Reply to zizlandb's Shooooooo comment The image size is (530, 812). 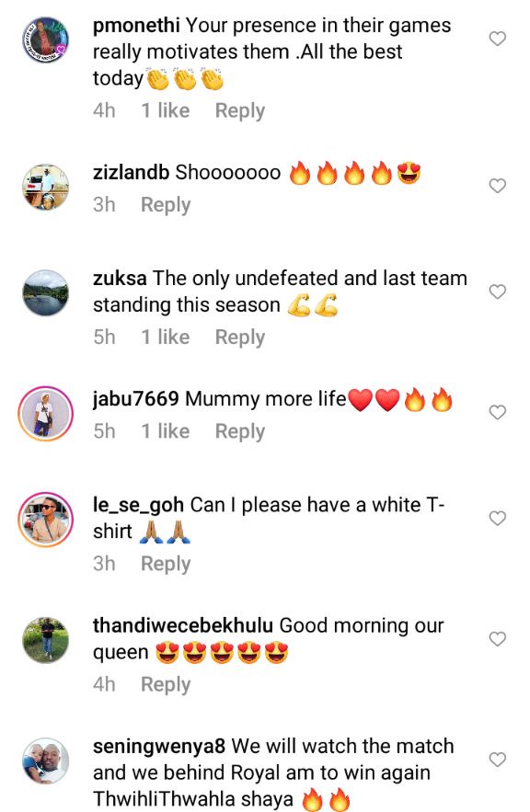pos(166,205)
